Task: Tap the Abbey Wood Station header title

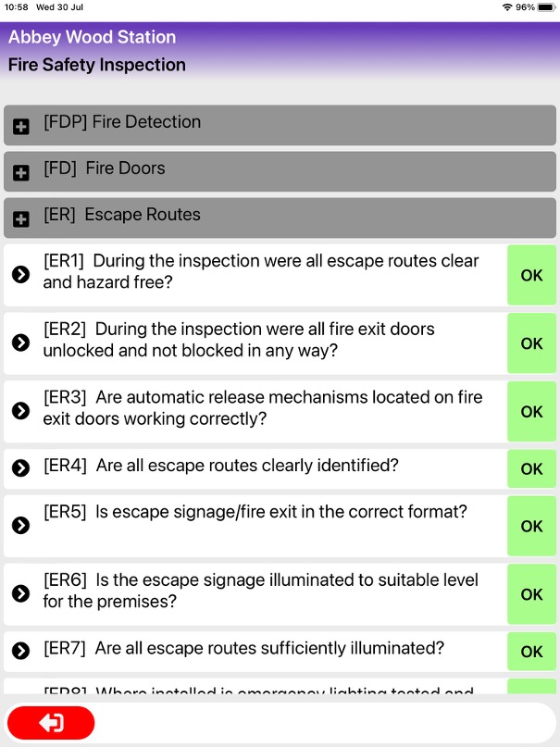Action: [92, 38]
